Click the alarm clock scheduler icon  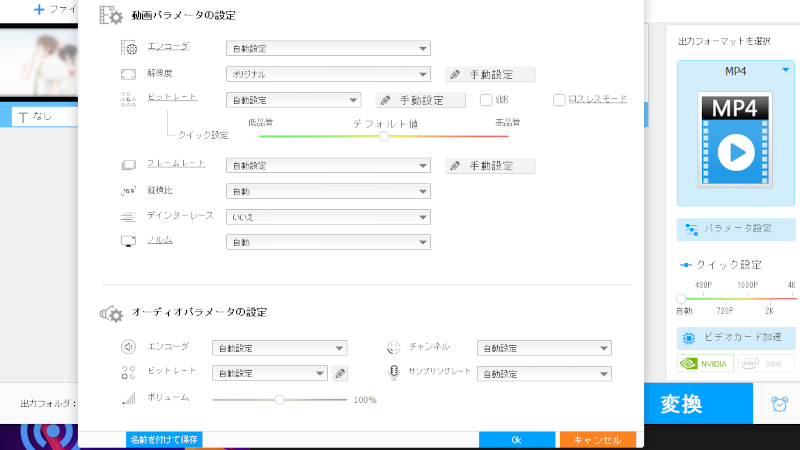pos(778,403)
